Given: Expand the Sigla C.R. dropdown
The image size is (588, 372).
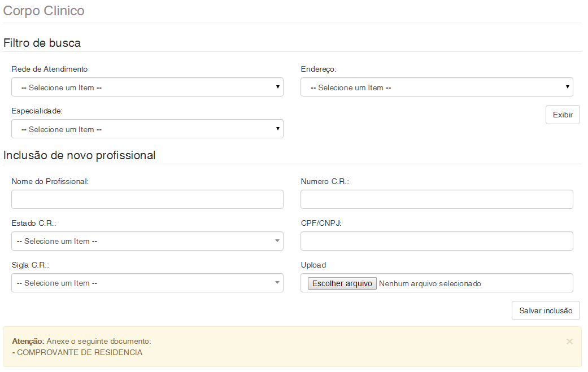Looking at the screenshot, I should click(147, 283).
